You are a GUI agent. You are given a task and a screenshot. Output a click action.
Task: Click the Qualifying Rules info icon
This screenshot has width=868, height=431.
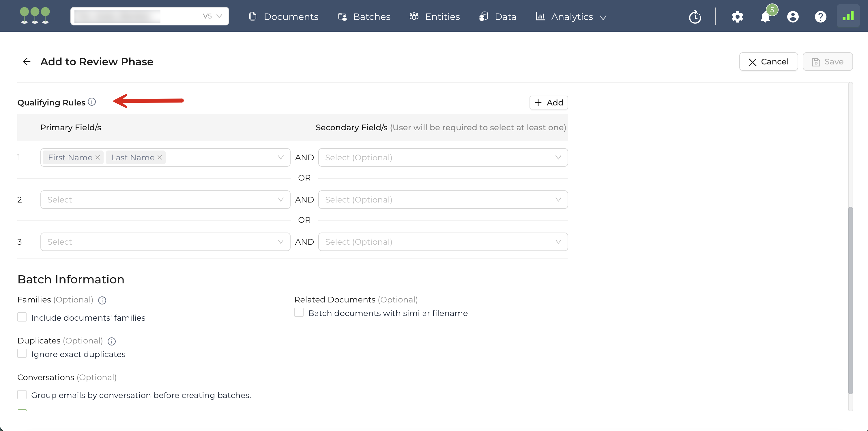pyautogui.click(x=92, y=102)
